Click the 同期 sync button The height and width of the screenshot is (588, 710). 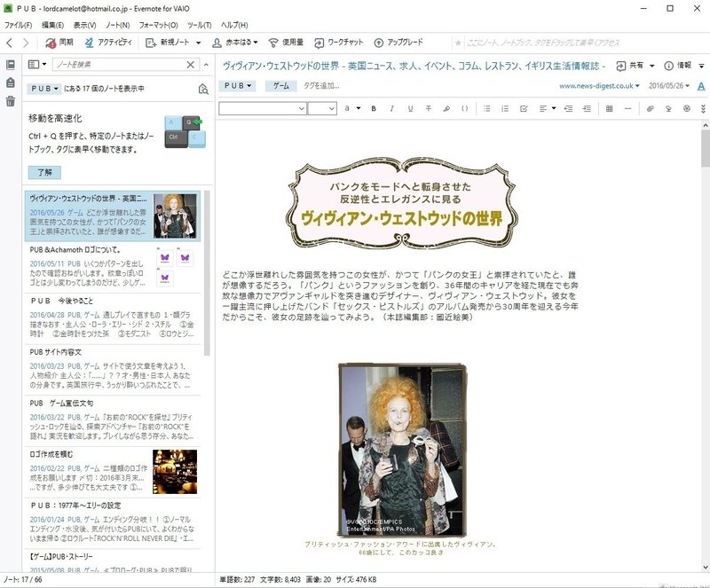point(59,43)
